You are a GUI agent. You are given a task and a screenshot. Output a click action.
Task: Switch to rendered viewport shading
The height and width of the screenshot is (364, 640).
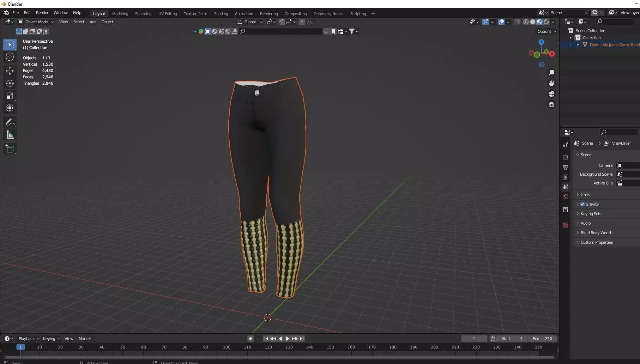pyautogui.click(x=546, y=22)
